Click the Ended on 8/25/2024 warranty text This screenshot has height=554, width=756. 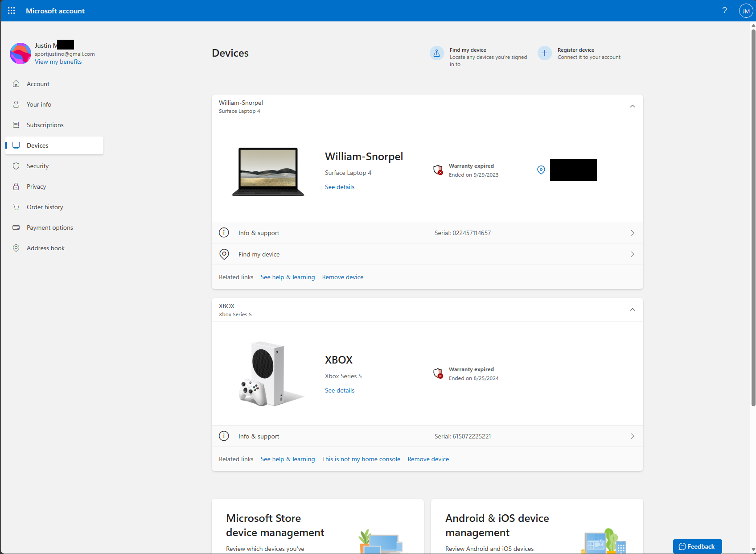[x=474, y=378]
